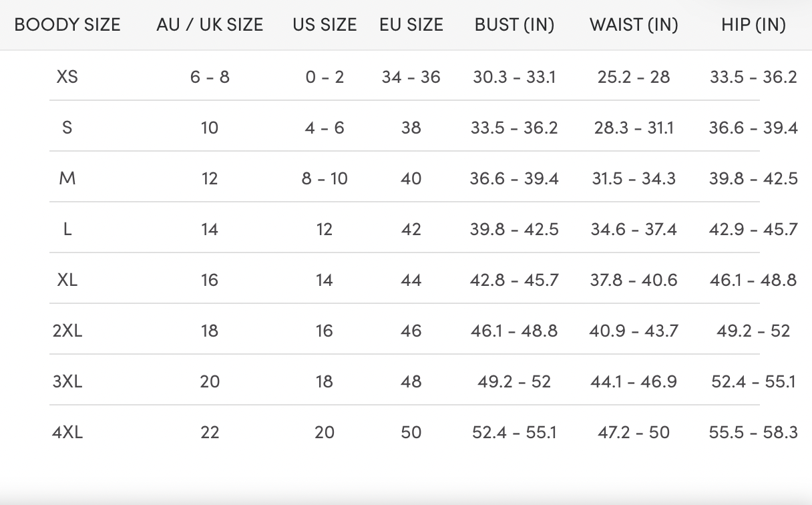Click hip value 55.5 - 58.3
The image size is (812, 505).
753,432
